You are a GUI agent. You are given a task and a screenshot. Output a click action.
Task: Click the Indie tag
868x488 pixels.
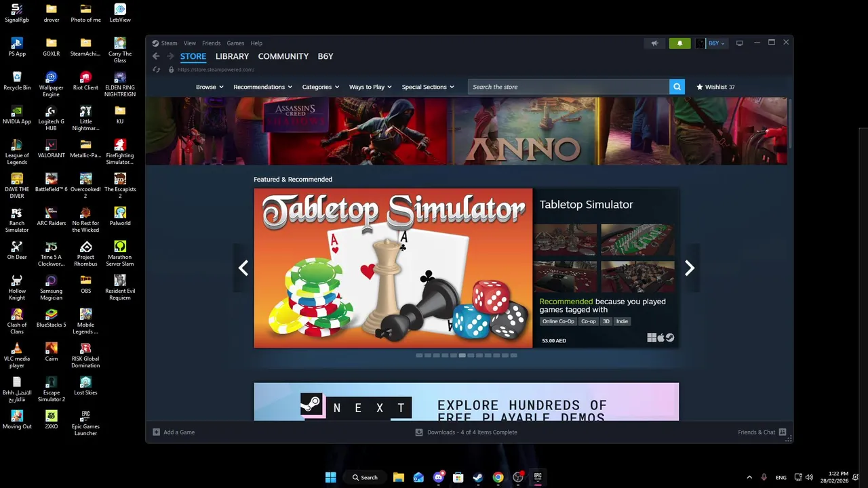pyautogui.click(x=622, y=321)
